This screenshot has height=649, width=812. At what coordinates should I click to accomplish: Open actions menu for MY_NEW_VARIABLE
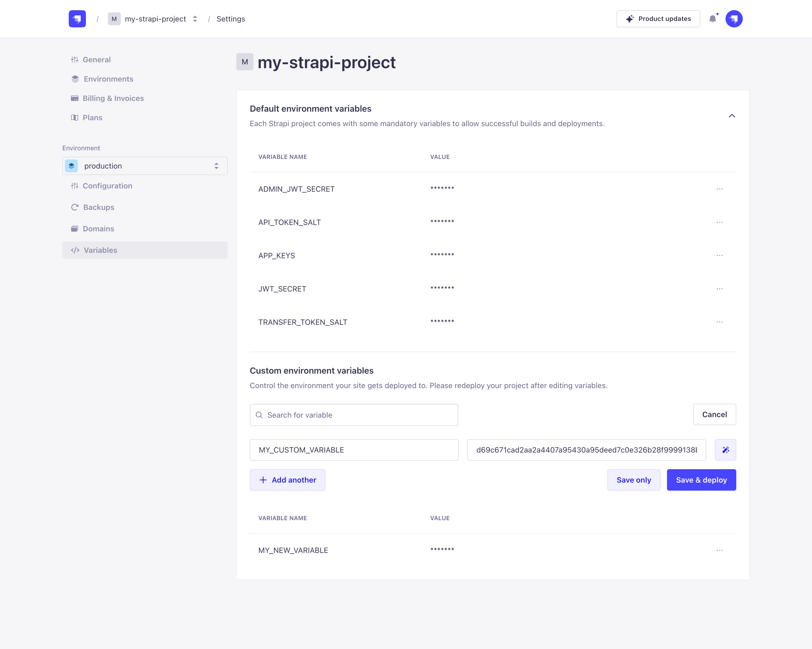[x=719, y=550]
